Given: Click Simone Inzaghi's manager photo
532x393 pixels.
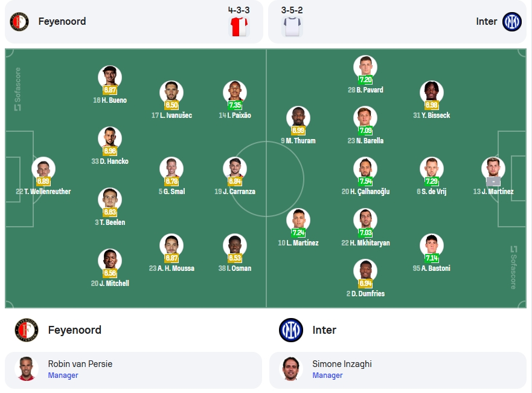Looking at the screenshot, I should pos(291,369).
